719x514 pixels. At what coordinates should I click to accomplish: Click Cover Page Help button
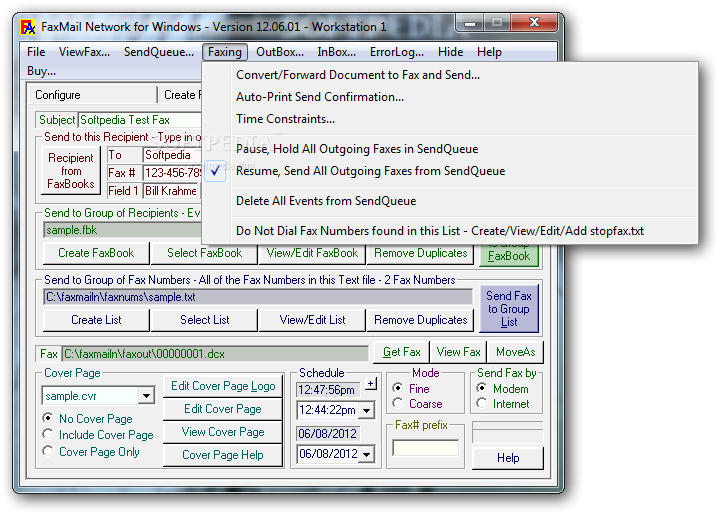coord(223,455)
